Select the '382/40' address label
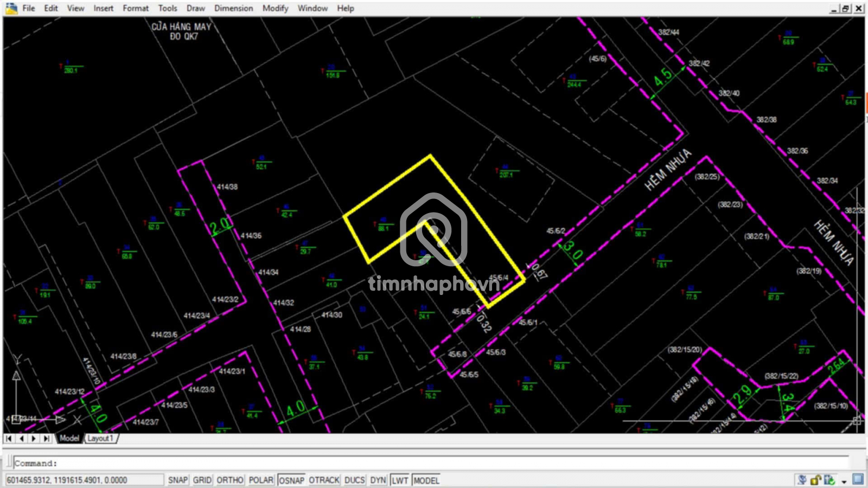The width and height of the screenshot is (868, 488). point(729,93)
